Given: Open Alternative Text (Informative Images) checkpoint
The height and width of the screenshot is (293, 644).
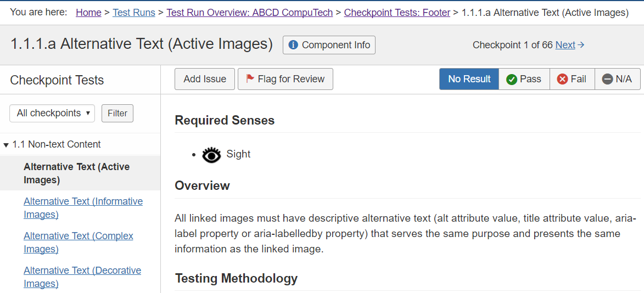Looking at the screenshot, I should tap(83, 207).
